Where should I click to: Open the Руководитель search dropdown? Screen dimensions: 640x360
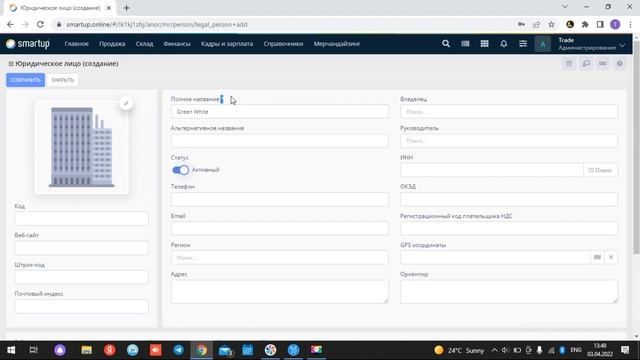point(509,141)
